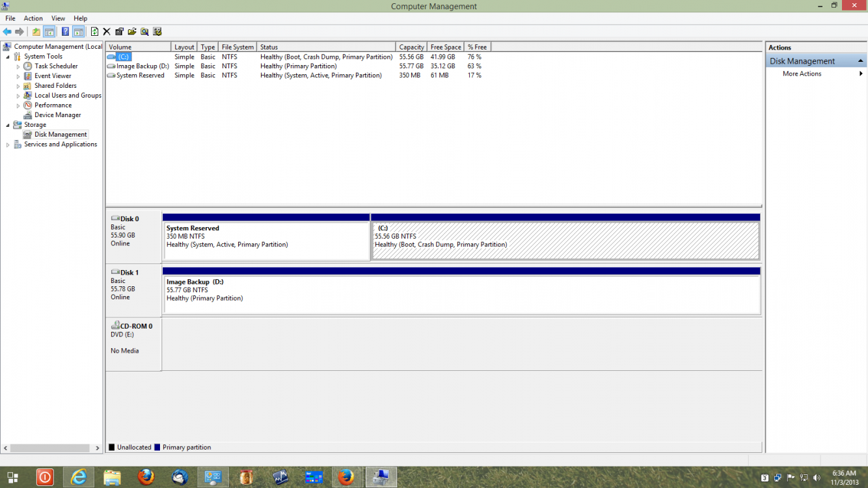Sort by Status column header
This screenshot has height=488, width=868.
click(326, 47)
